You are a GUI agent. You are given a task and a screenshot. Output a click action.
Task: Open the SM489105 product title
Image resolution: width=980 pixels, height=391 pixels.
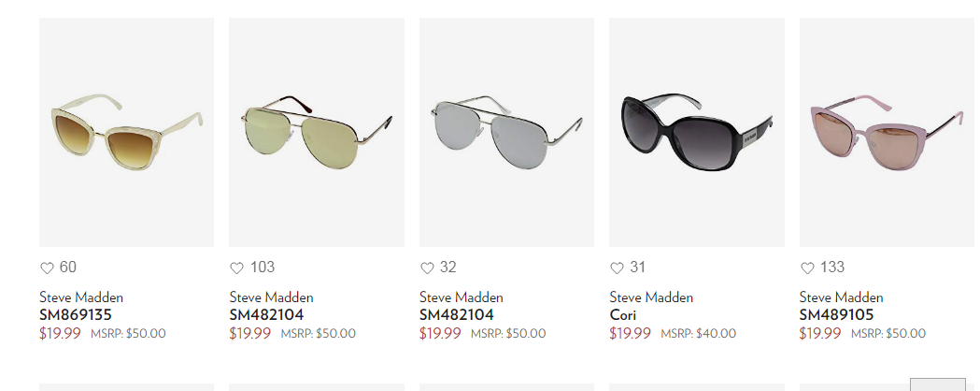(x=836, y=314)
